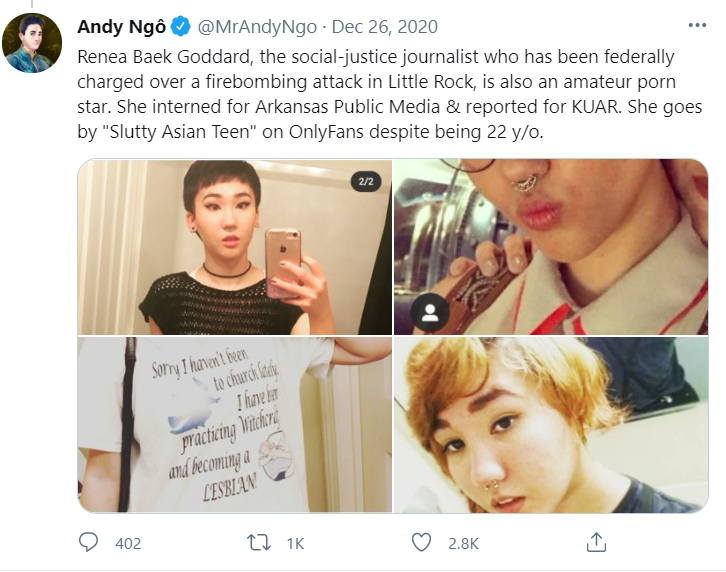Like the tweet with the heart icon
Image resolution: width=726 pixels, height=572 pixels.
click(421, 542)
